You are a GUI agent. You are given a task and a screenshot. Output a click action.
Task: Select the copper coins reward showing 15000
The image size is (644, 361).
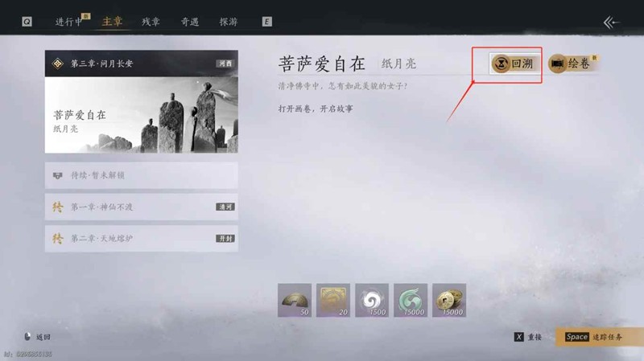coord(449,300)
